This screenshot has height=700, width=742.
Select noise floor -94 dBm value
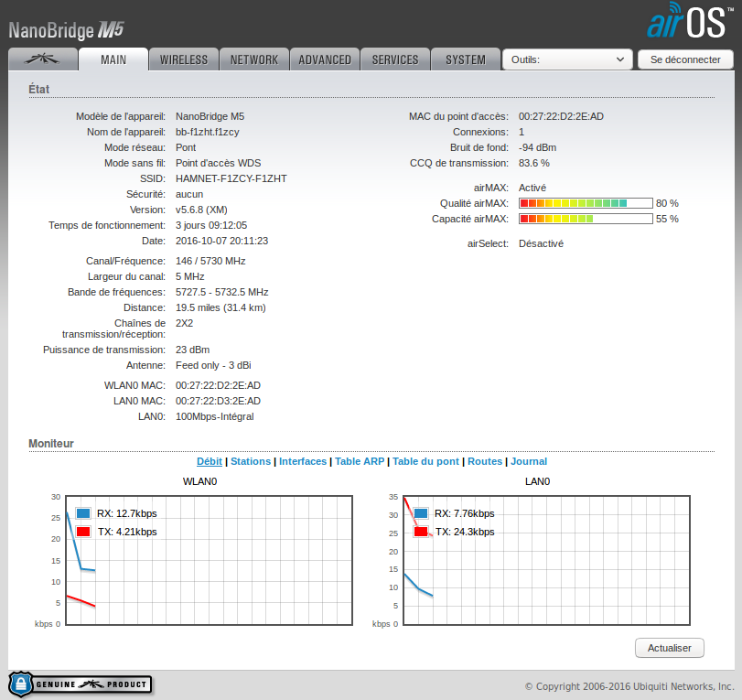click(537, 147)
